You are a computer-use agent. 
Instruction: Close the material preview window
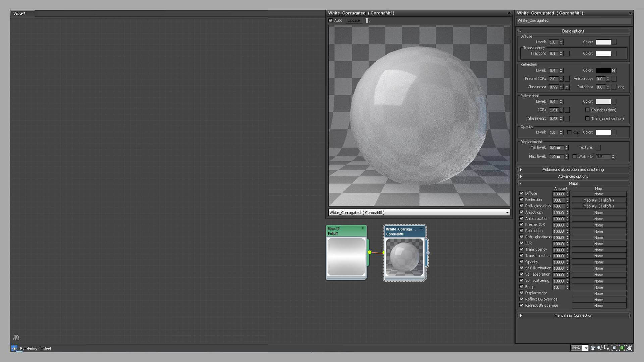pos(509,13)
